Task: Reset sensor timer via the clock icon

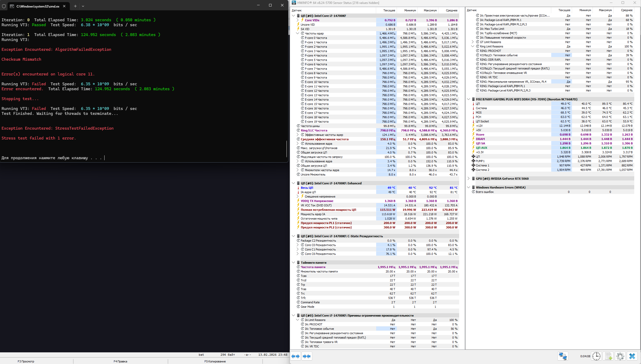Action: [596, 356]
